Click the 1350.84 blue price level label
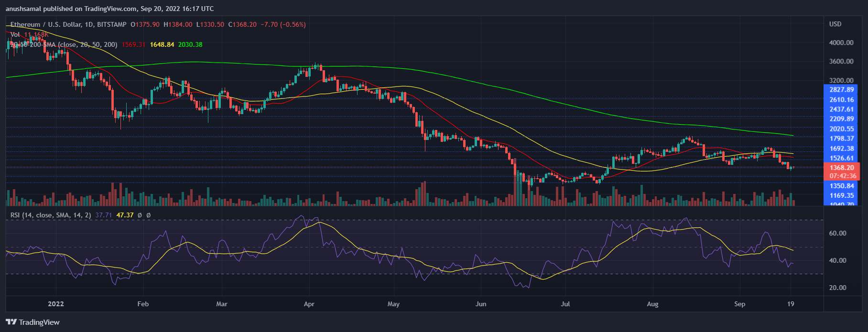 click(x=841, y=186)
